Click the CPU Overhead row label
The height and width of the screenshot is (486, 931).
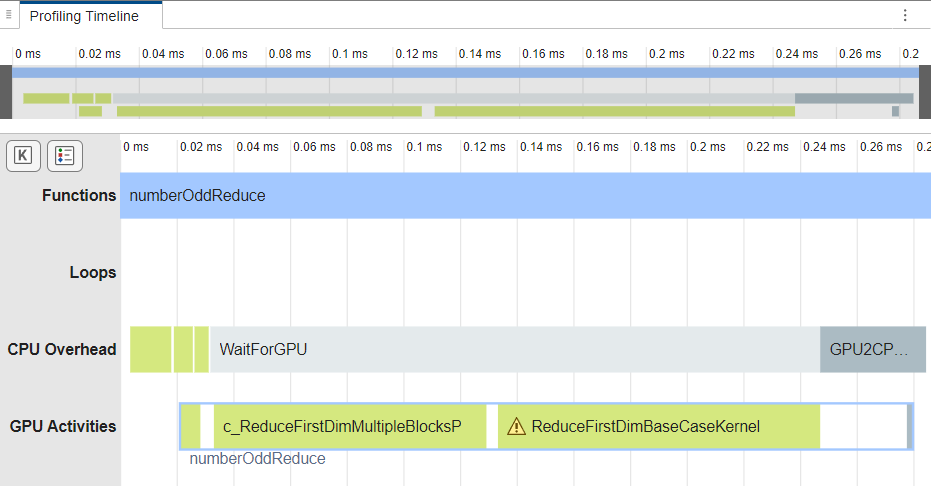tap(62, 350)
